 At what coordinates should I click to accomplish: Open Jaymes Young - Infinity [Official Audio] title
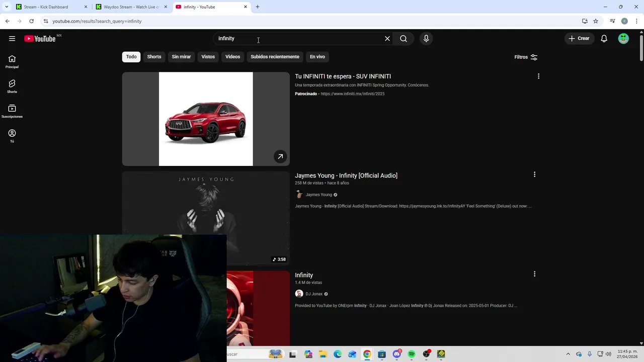[346, 175]
